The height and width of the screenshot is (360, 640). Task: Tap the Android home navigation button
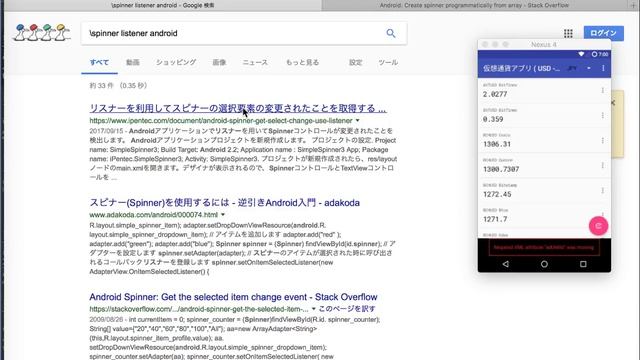coord(544,264)
